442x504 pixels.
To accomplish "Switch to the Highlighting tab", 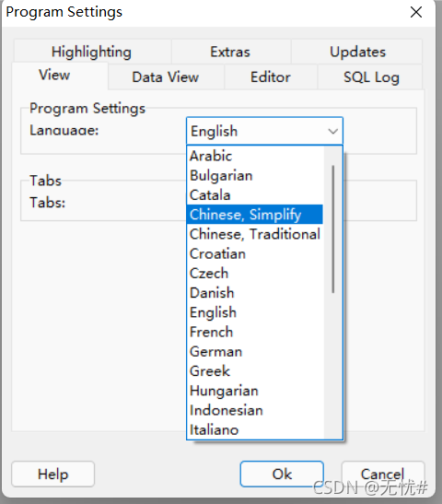I will [x=92, y=52].
